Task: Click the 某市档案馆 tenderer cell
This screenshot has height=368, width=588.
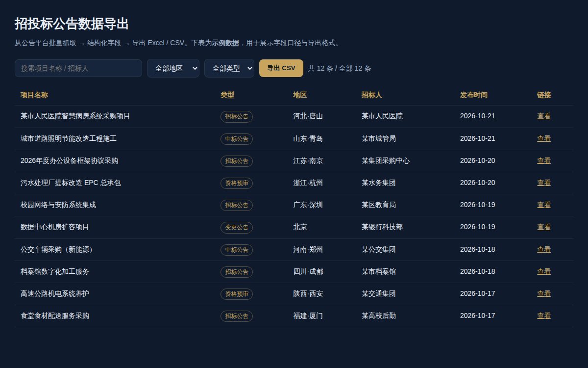Action: [379, 272]
